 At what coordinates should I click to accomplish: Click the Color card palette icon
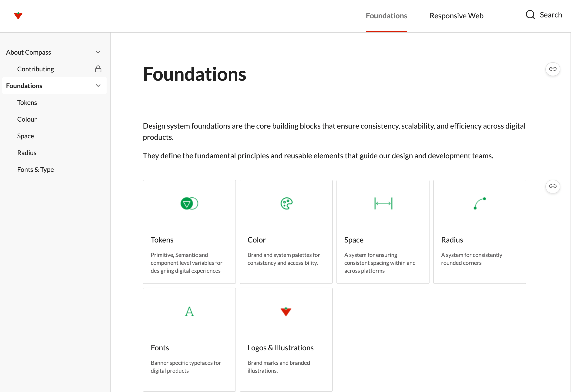[x=286, y=203]
